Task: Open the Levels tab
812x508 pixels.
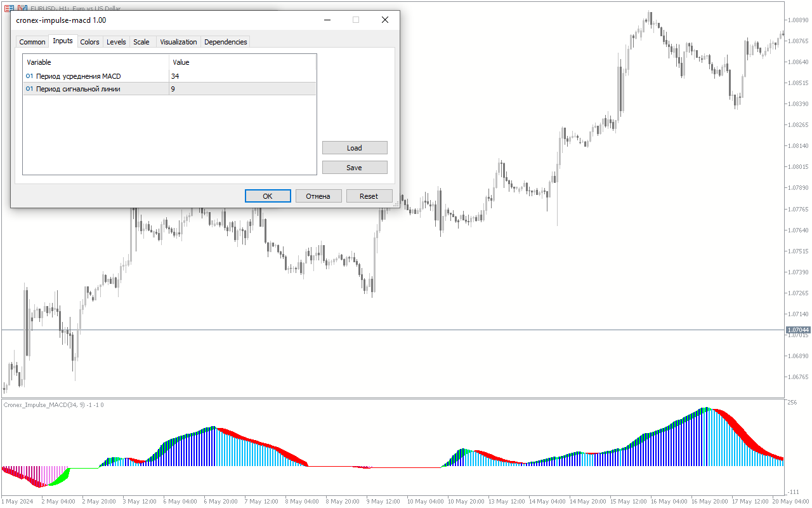Action: 116,42
